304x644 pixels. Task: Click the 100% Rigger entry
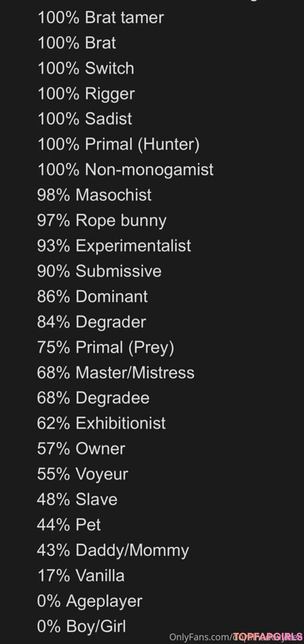pyautogui.click(x=86, y=94)
